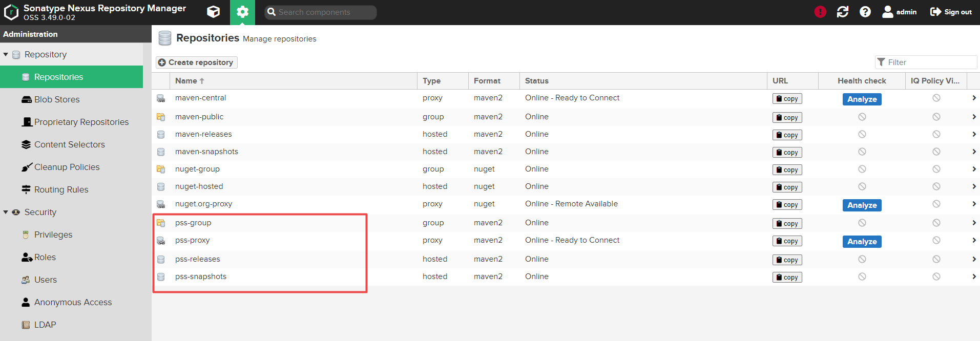Copy URL of pss-releases

(787, 260)
